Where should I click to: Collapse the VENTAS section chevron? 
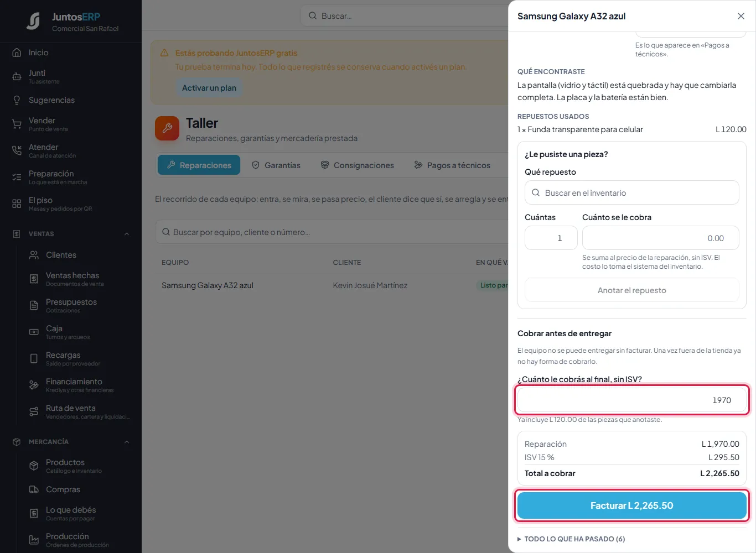pos(127,234)
